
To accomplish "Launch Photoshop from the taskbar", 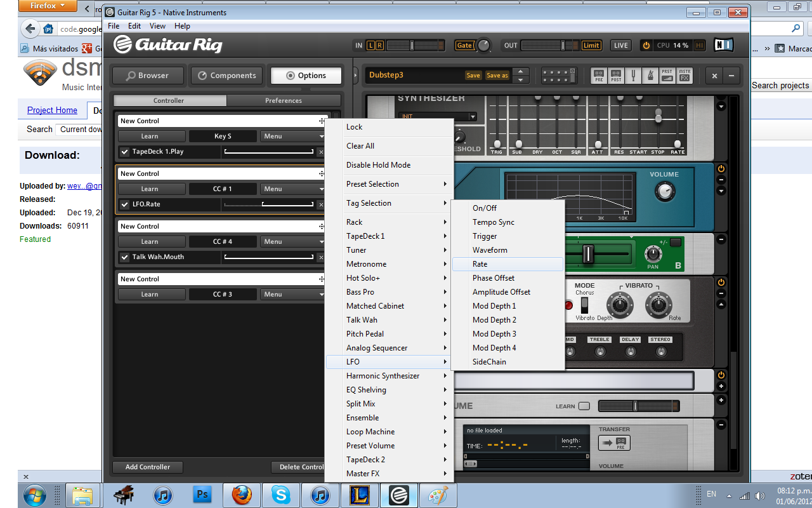I will click(202, 495).
